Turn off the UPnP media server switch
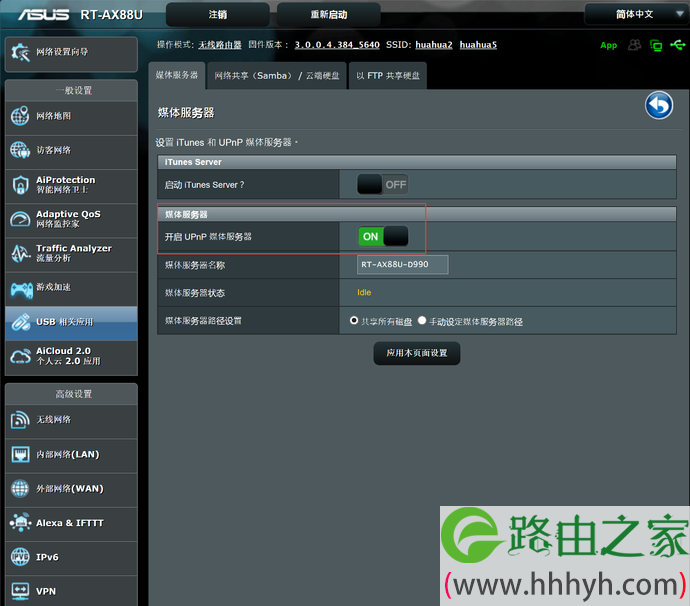 (x=383, y=236)
